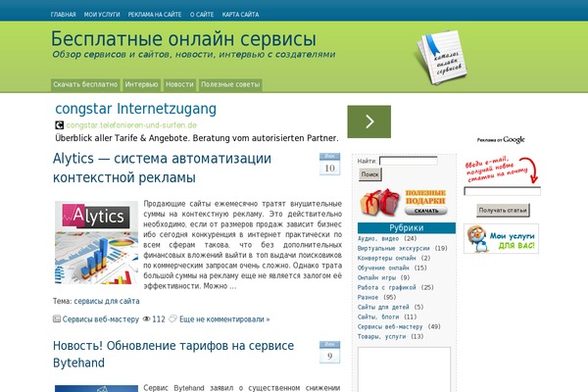
Task: Focus the e-mail subscription input field
Action: [x=502, y=191]
